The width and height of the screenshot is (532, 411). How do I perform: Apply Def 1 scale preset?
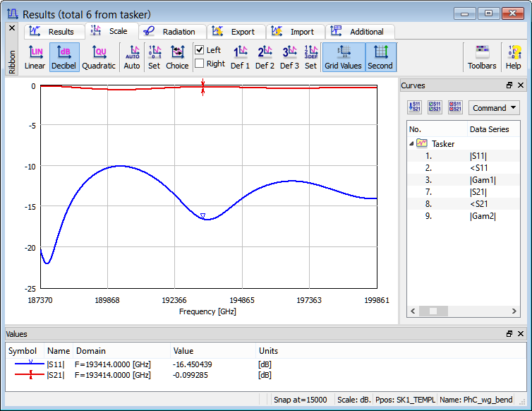[x=241, y=56]
